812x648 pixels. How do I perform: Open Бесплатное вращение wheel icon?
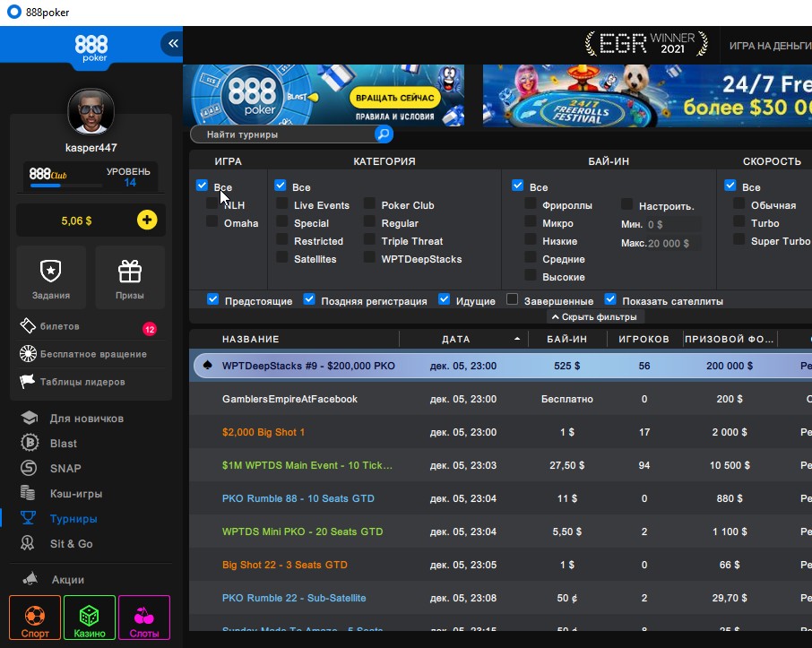(28, 353)
